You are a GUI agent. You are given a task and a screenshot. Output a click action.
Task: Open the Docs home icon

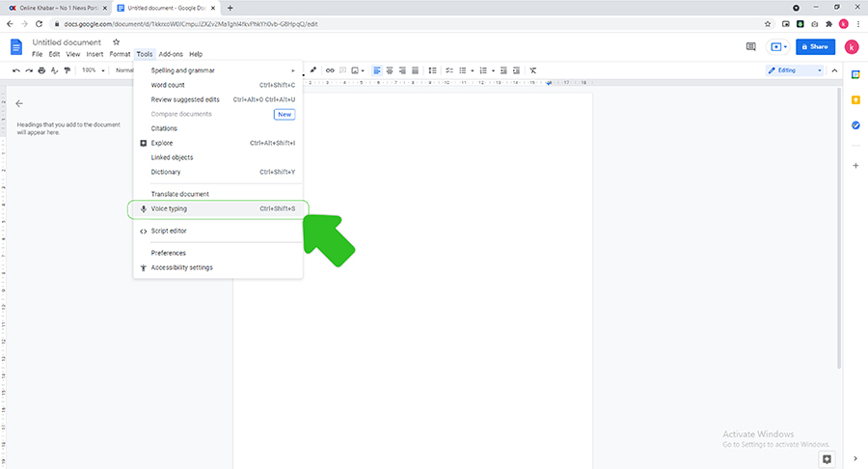click(16, 47)
